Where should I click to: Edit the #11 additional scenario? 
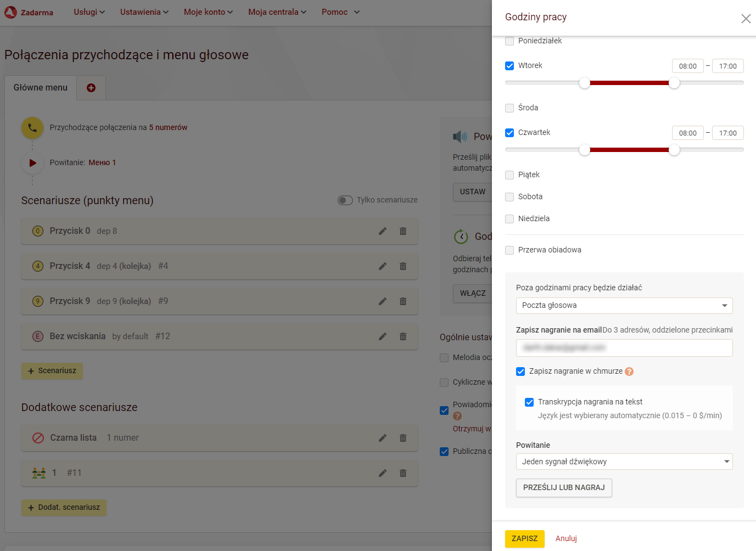click(383, 473)
